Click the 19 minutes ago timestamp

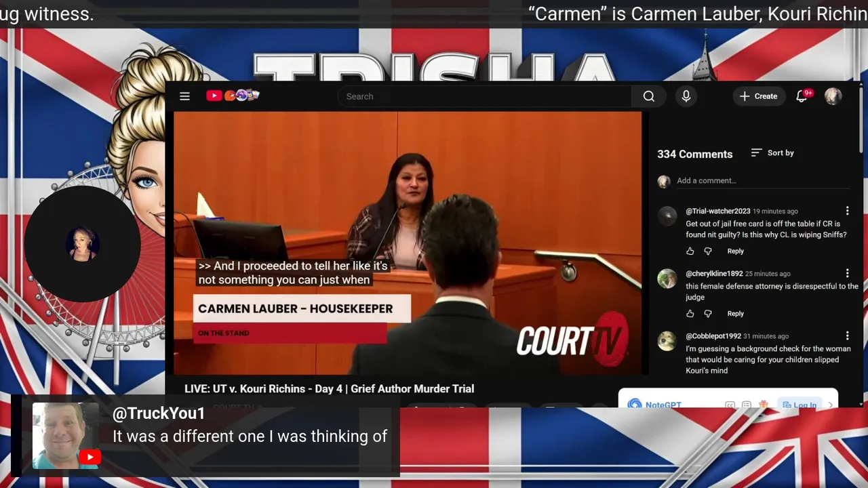775,211
